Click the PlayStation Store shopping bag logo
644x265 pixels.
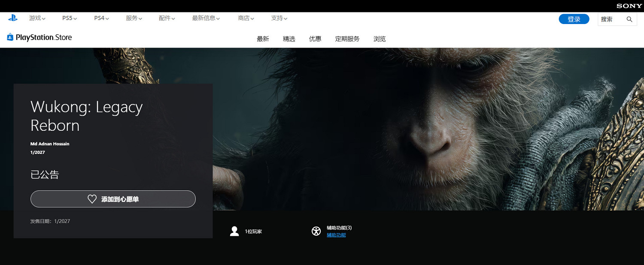[10, 37]
